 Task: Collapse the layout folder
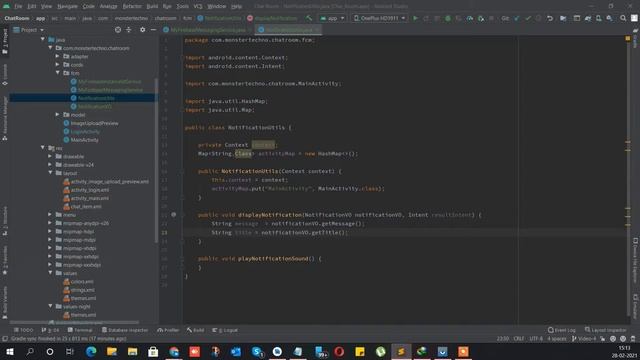tap(51, 173)
